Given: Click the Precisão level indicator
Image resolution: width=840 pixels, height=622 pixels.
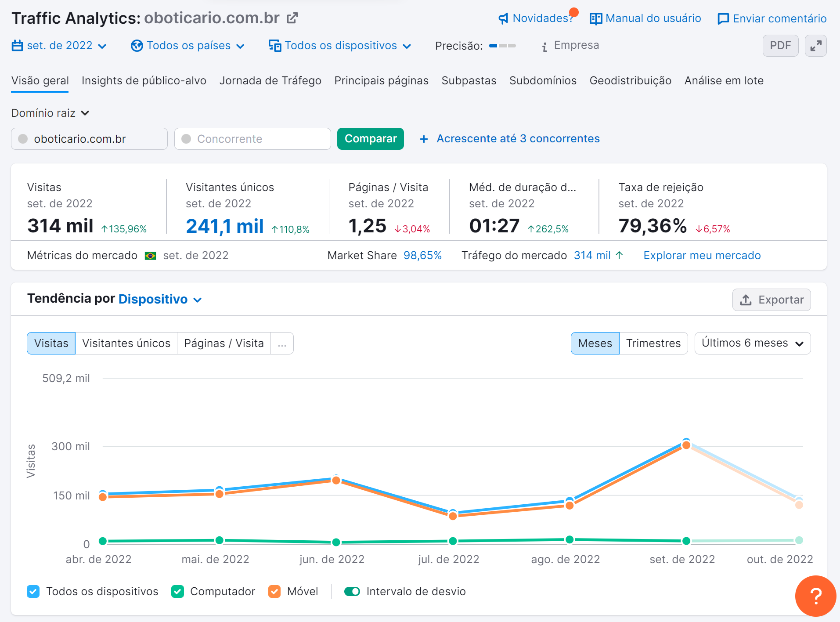Looking at the screenshot, I should (502, 45).
